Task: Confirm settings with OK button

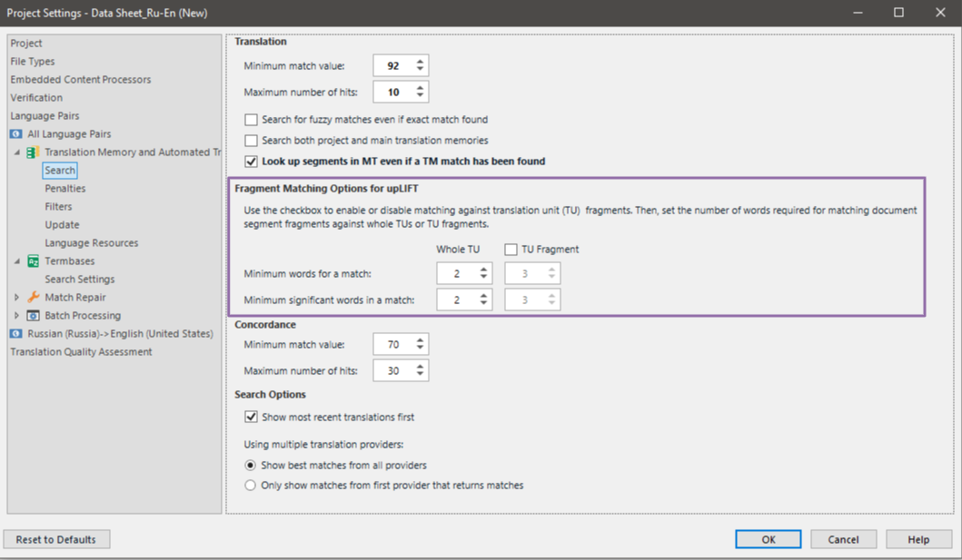Action: point(769,539)
